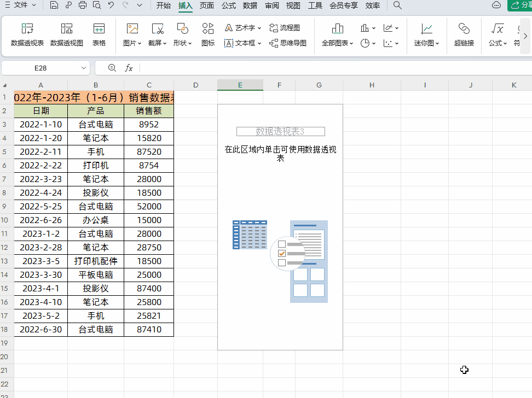Click the cloud sync icon
The width and height of the screenshot is (532, 398).
(496, 5)
